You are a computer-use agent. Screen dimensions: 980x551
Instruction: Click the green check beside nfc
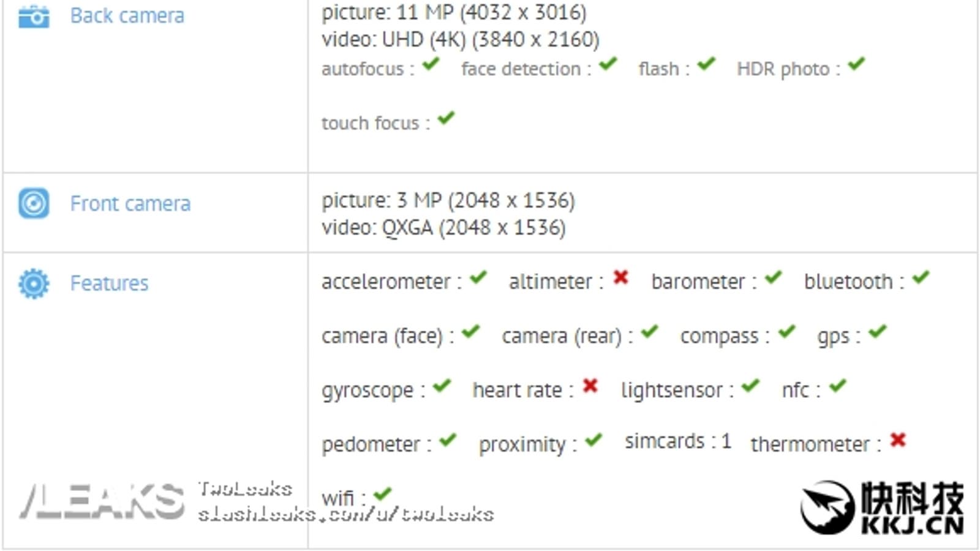click(x=837, y=386)
